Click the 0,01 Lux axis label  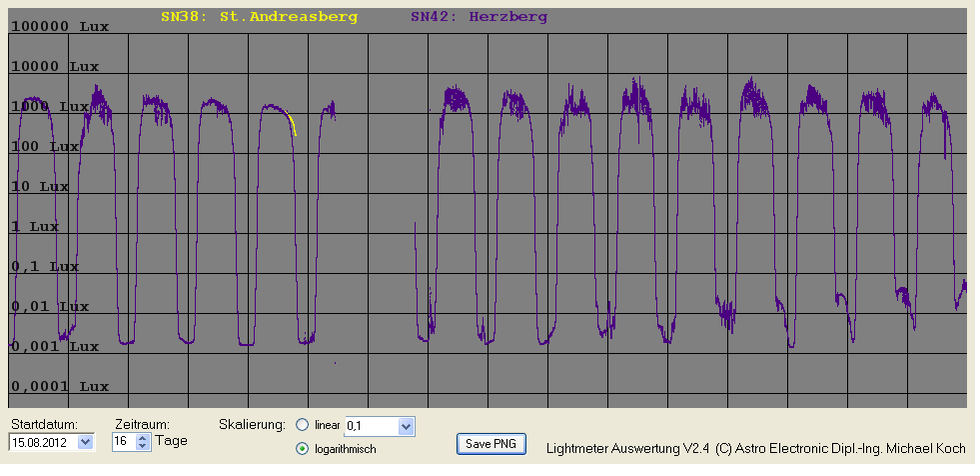(50, 307)
